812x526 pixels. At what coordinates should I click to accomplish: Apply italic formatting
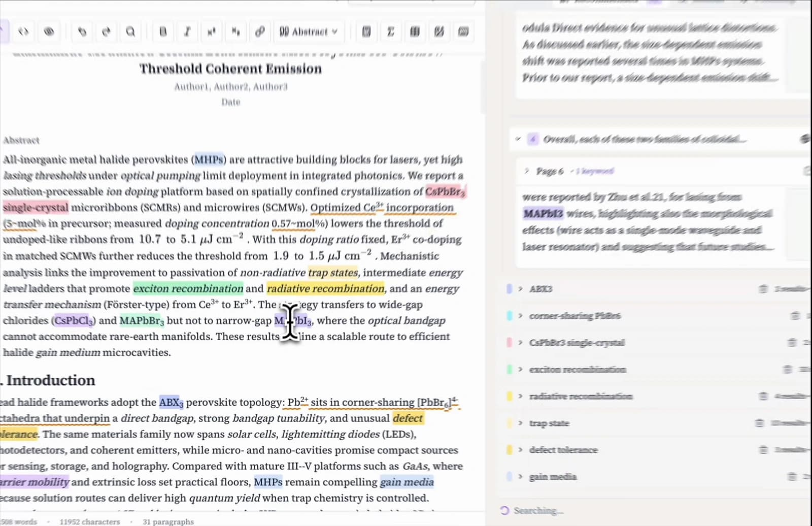tap(187, 31)
